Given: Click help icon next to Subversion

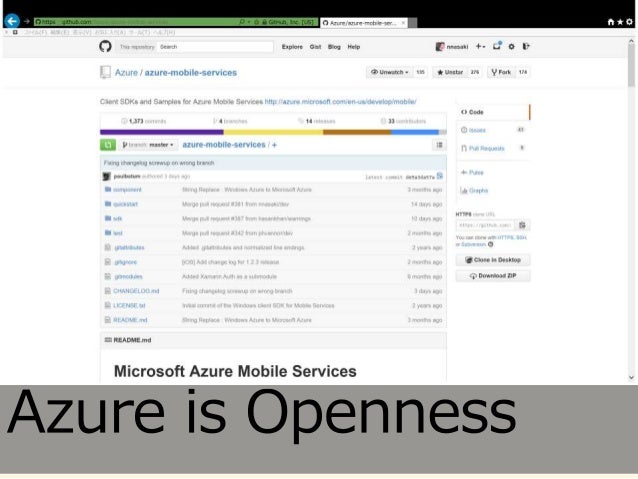Looking at the screenshot, I should (x=491, y=245).
